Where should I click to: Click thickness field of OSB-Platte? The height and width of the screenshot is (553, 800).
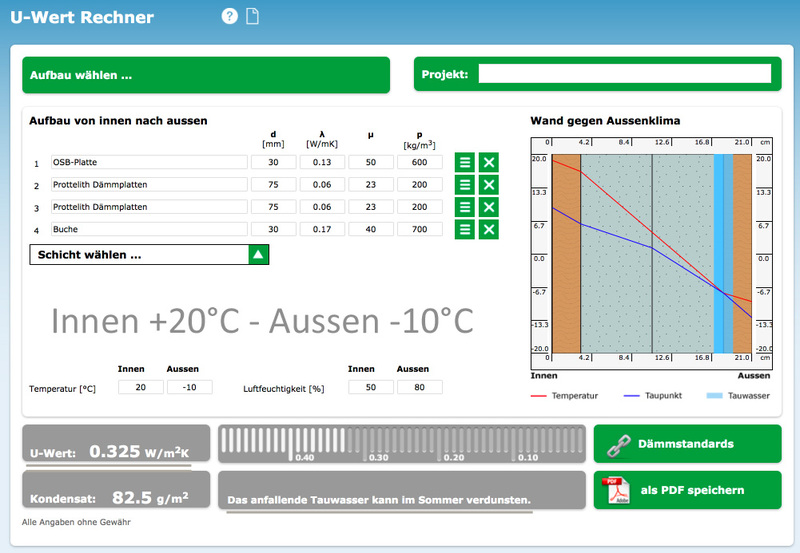(273, 162)
